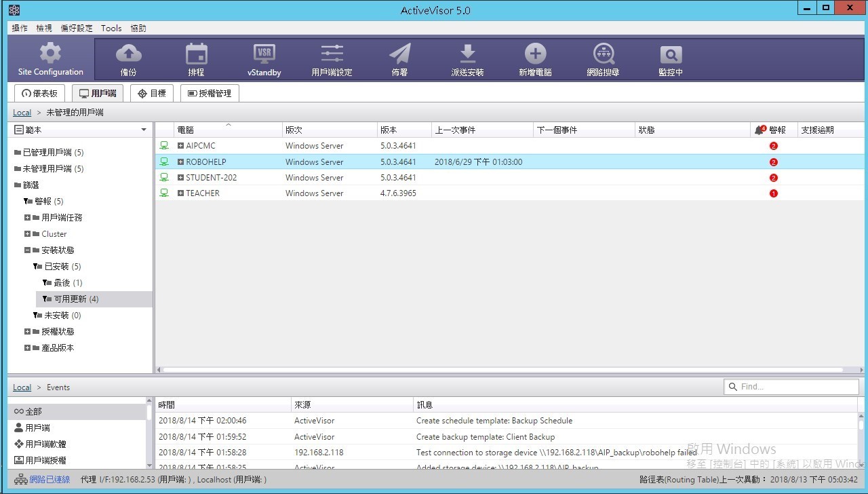This screenshot has height=494, width=868.
Task: Expand the Cluster filter node
Action: (28, 234)
